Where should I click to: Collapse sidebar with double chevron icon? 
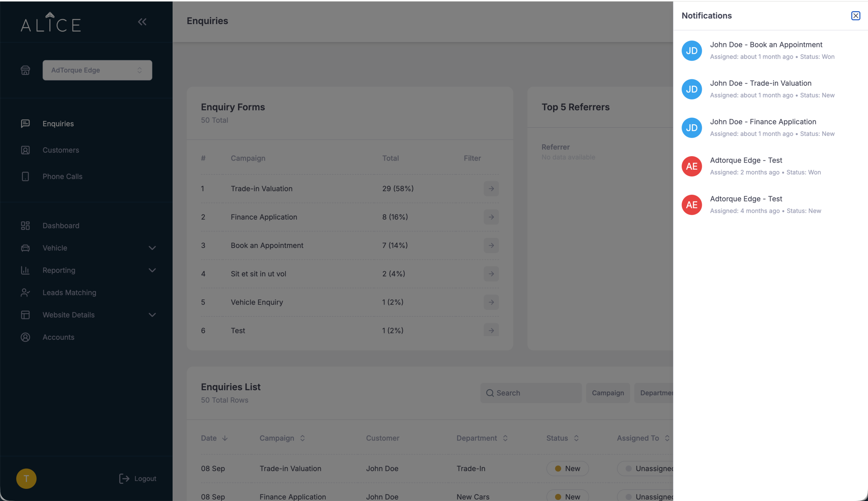click(142, 22)
